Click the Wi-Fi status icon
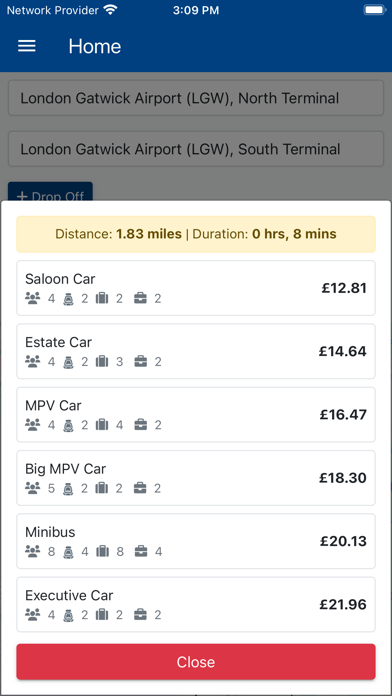Image resolution: width=392 pixels, height=696 pixels. click(x=110, y=10)
